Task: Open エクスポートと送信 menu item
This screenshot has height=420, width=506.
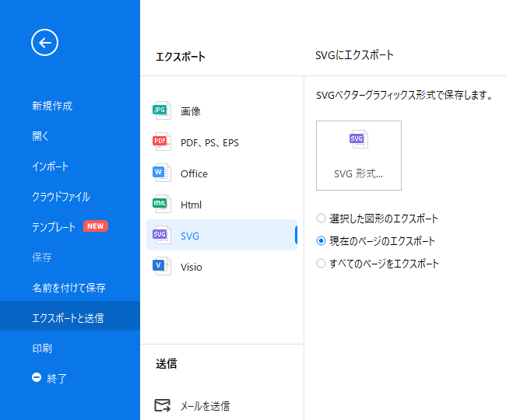Action: tap(68, 317)
